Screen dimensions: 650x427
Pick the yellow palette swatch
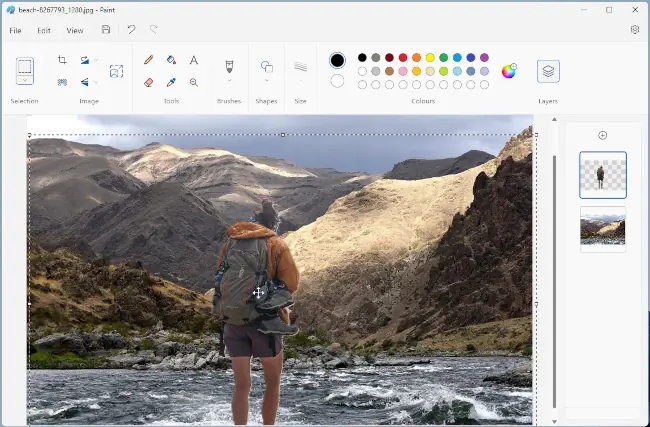coord(430,58)
